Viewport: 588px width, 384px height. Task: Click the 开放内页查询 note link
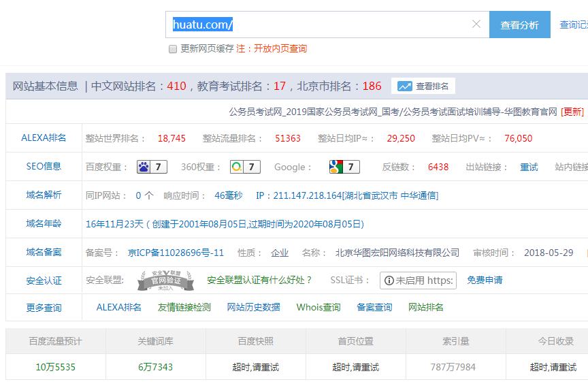280,49
